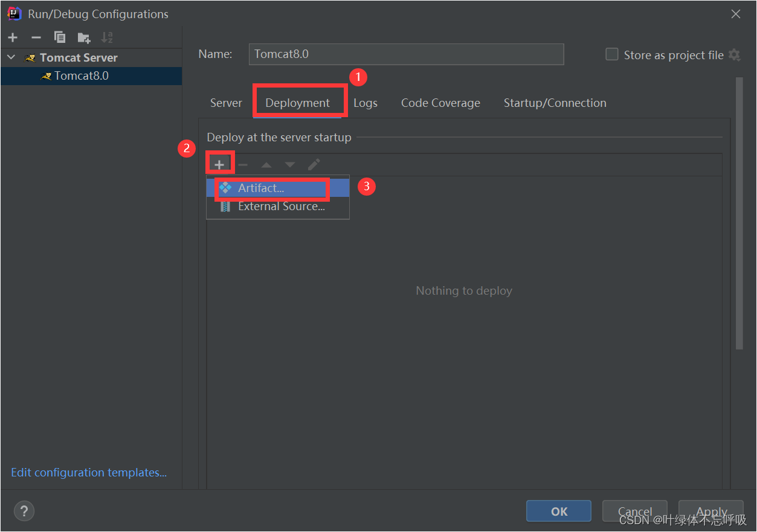Viewport: 757px width, 532px height.
Task: Choose External Source... from the popup
Action: click(278, 207)
